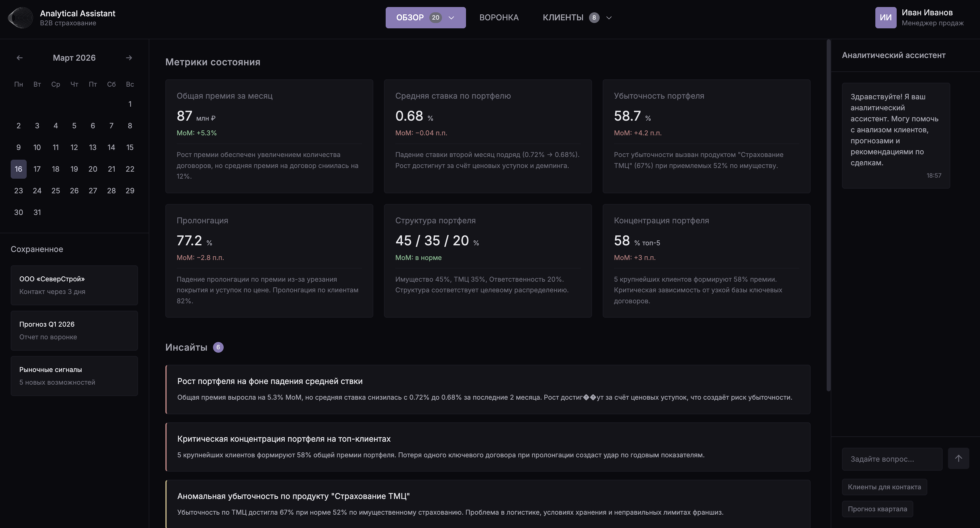Open the КЛИЕНТЫ tab

click(x=563, y=17)
